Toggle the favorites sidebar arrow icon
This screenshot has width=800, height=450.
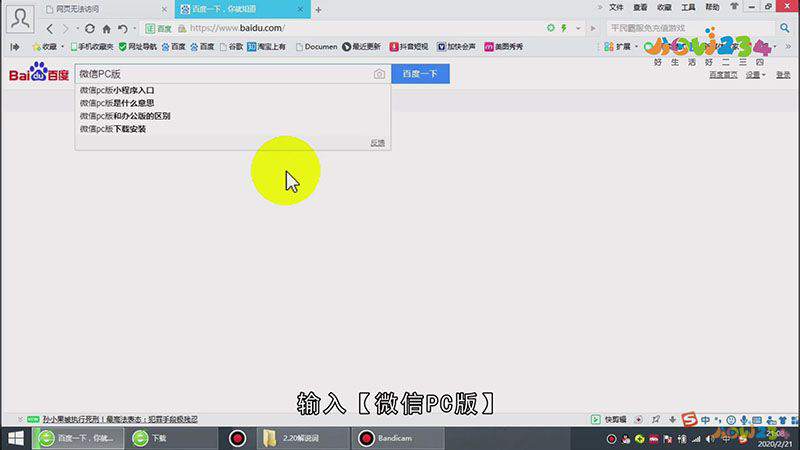(x=15, y=46)
